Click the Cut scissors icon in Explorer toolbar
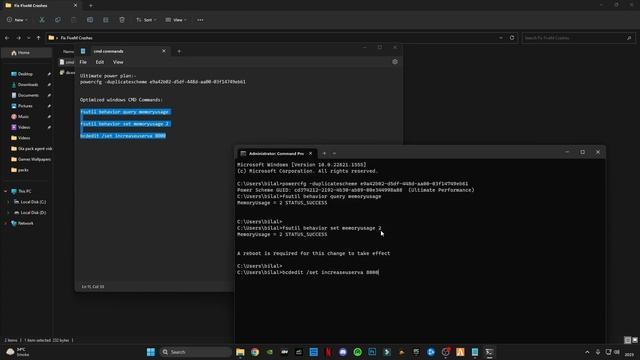Screen dimensions: 640x360 click(x=42, y=20)
